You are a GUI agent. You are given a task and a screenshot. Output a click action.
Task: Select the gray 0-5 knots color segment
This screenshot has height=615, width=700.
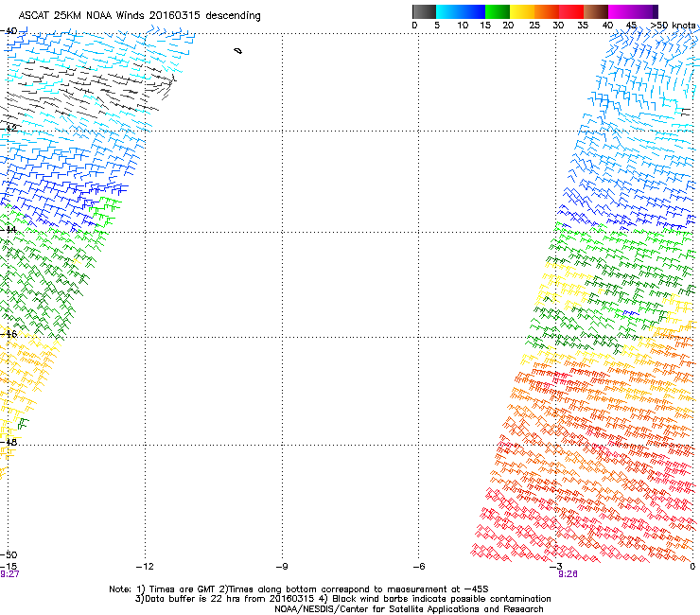[424, 11]
